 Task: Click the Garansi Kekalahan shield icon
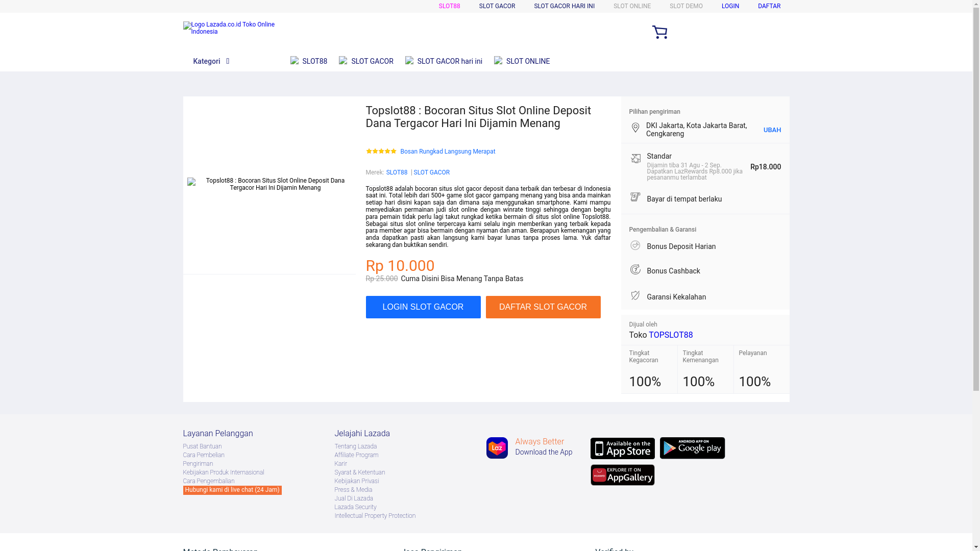pyautogui.click(x=635, y=295)
